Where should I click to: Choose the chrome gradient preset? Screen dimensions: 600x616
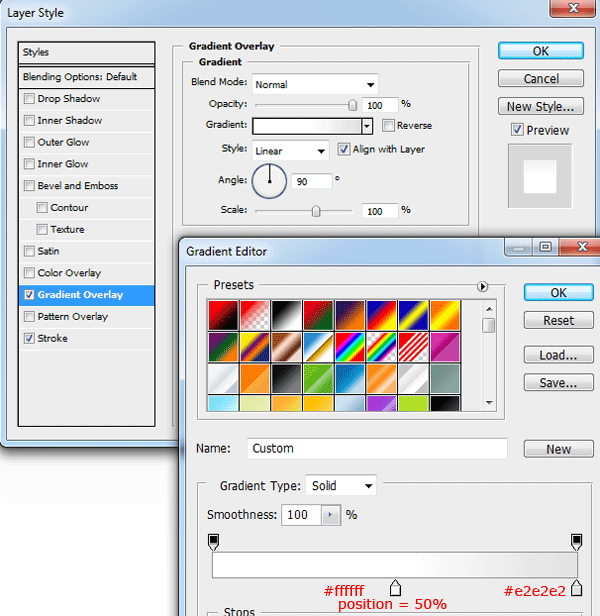click(318, 347)
